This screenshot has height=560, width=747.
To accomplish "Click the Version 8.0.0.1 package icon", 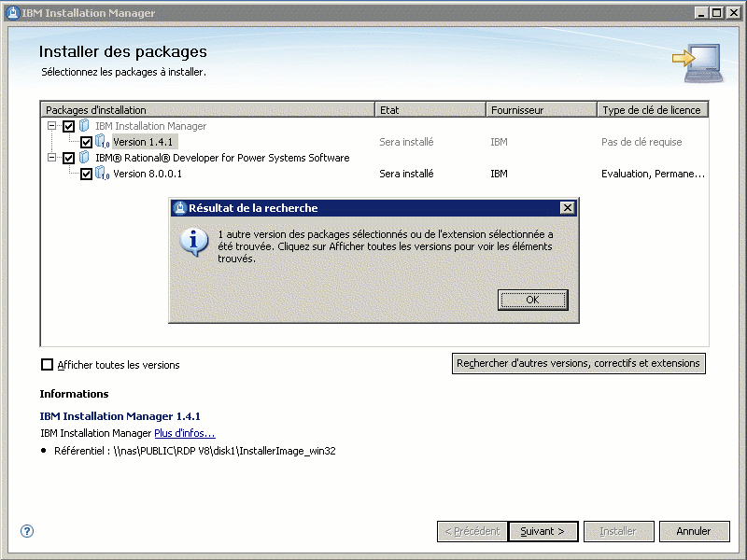I will [x=103, y=174].
